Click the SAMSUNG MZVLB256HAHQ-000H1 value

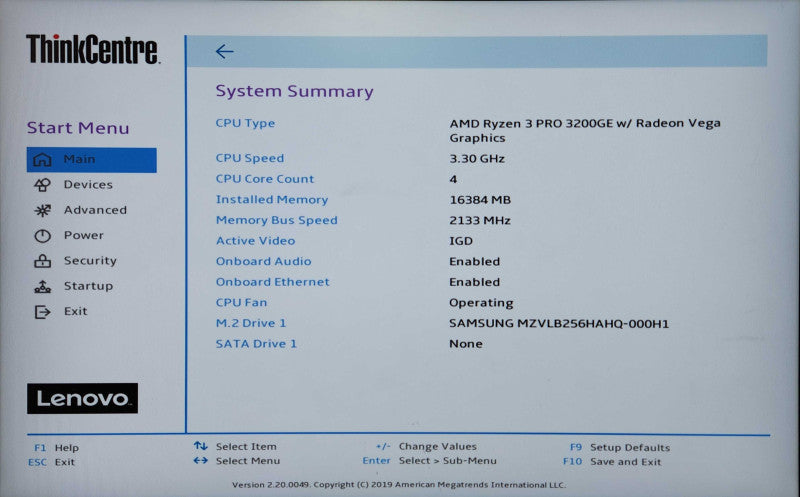click(559, 324)
